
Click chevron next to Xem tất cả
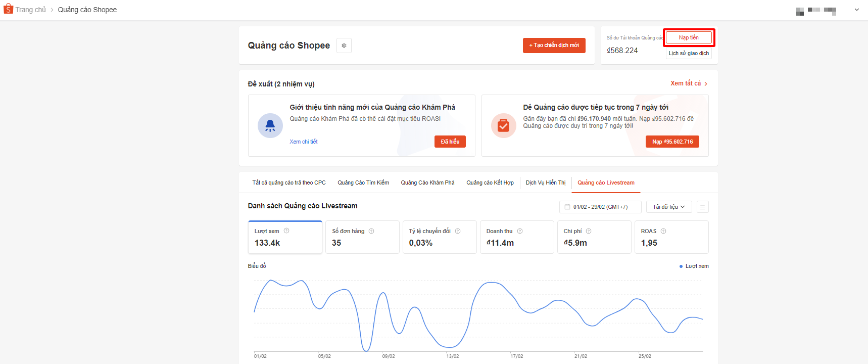click(706, 84)
